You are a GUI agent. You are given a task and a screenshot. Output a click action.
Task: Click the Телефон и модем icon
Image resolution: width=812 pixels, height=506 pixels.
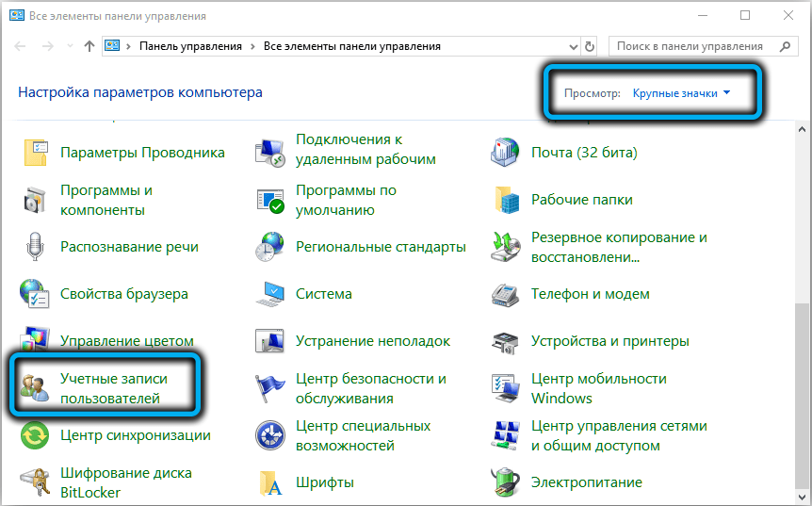coord(506,294)
